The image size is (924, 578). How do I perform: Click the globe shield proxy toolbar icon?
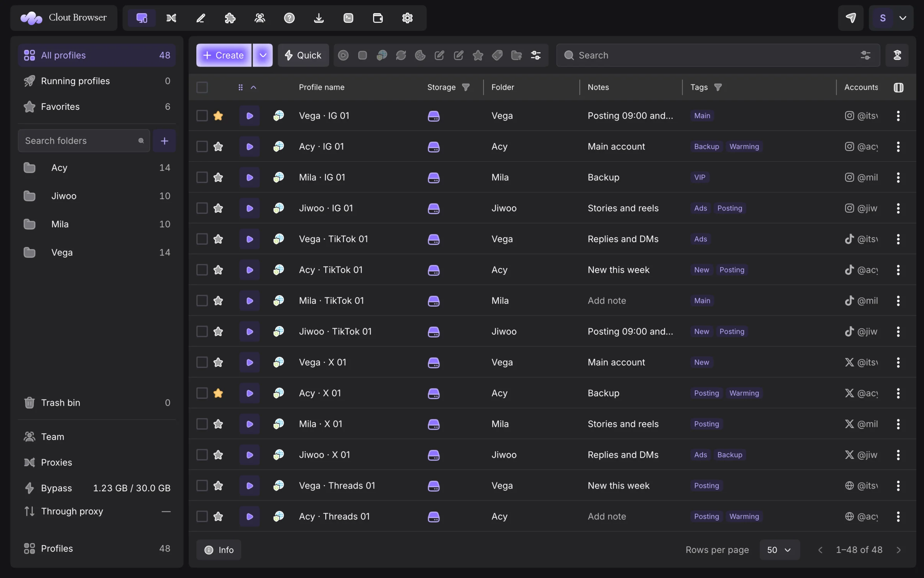(382, 55)
